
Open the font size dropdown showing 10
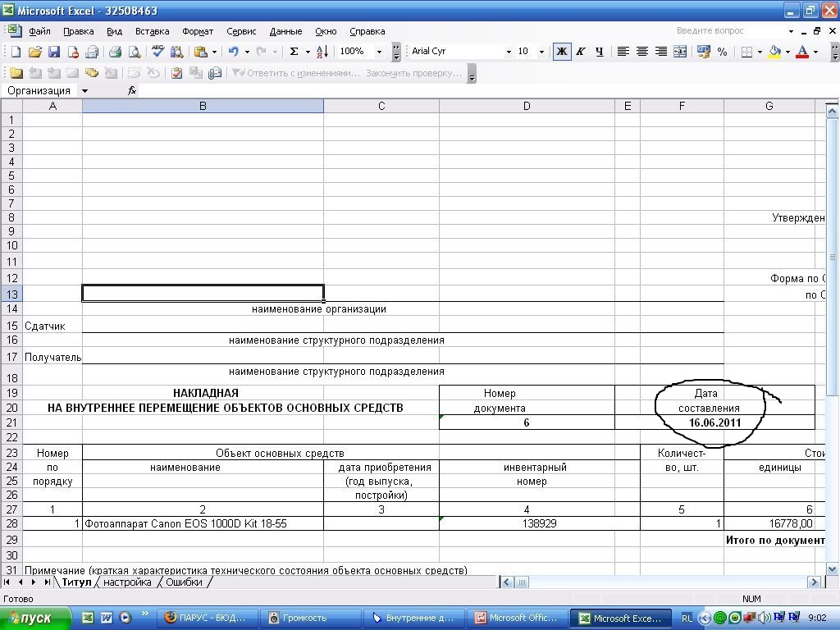point(541,52)
